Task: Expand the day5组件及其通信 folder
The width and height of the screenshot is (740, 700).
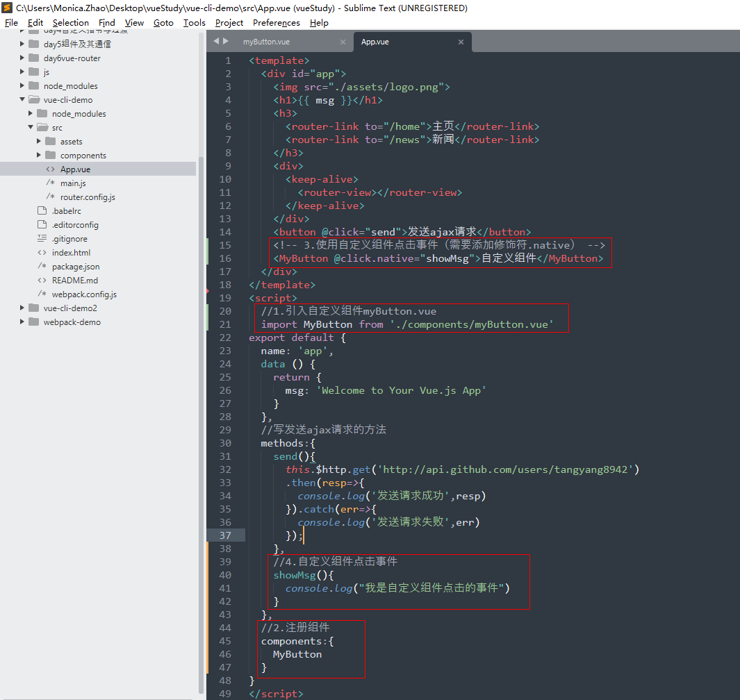Action: point(22,44)
